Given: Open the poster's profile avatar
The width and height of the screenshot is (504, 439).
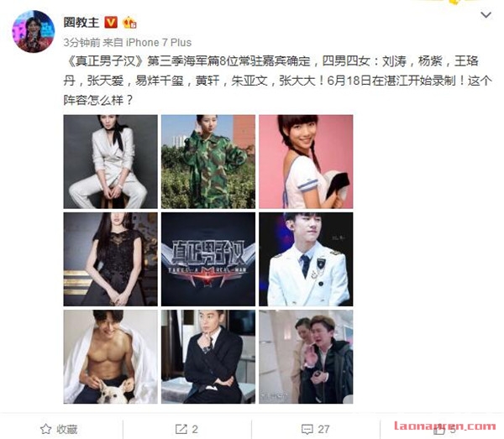Looking at the screenshot, I should coord(33,31).
